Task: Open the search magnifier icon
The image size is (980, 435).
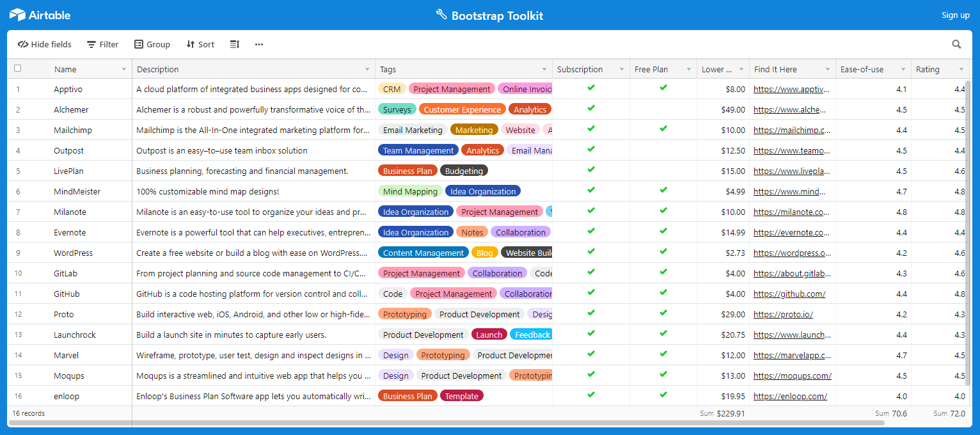Action: 956,44
